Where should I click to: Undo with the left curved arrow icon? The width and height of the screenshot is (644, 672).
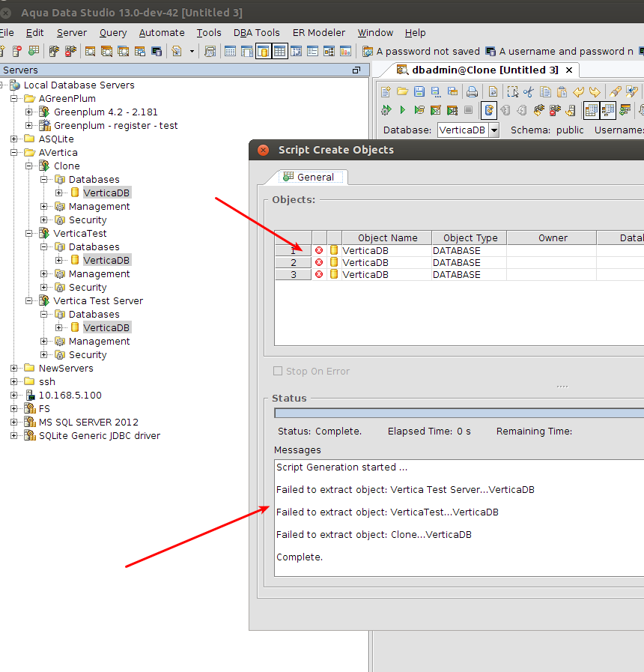[x=578, y=91]
